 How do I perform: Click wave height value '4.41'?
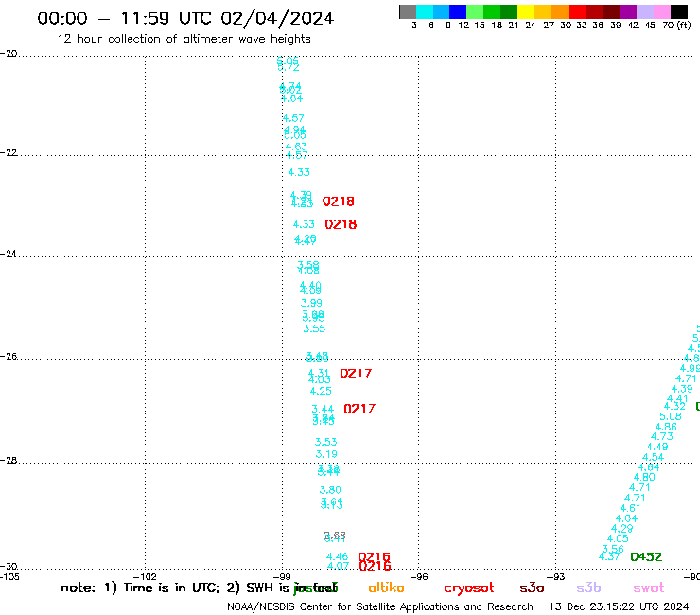pos(677,399)
